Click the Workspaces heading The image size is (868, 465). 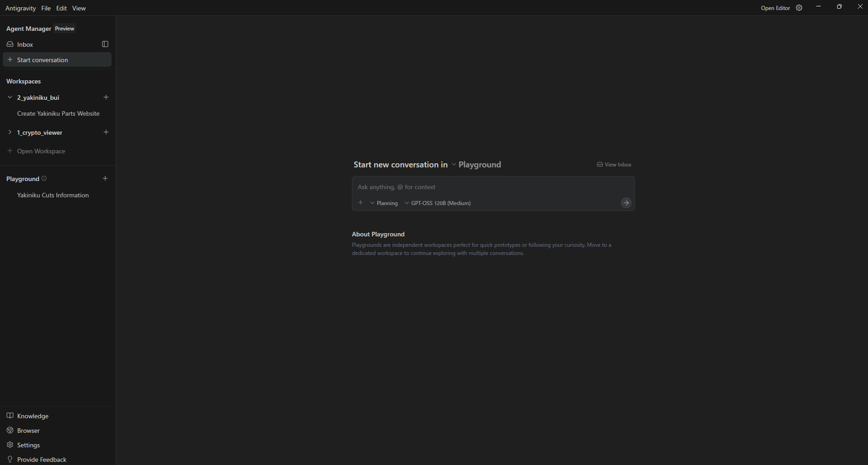pos(24,81)
